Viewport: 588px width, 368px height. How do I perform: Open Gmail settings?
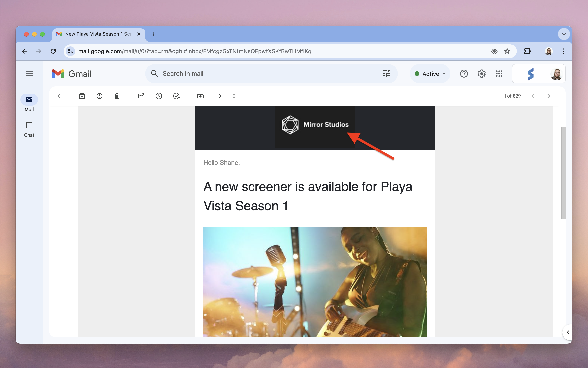tap(481, 74)
